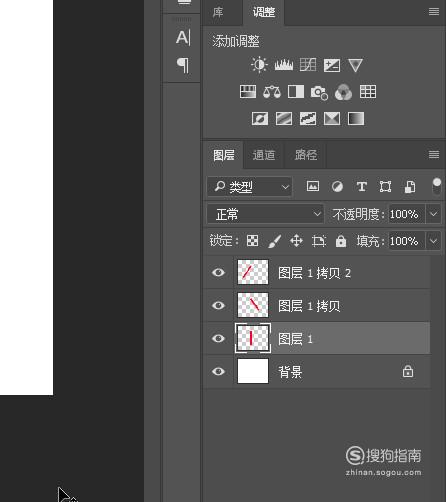
Task: Open the 正常 blend mode dropdown
Action: point(265,214)
